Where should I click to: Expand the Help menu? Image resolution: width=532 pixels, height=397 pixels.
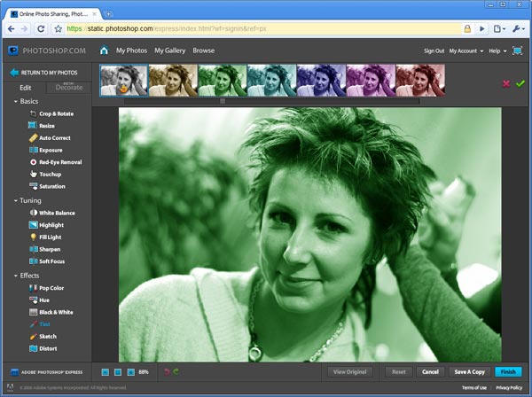pos(498,51)
